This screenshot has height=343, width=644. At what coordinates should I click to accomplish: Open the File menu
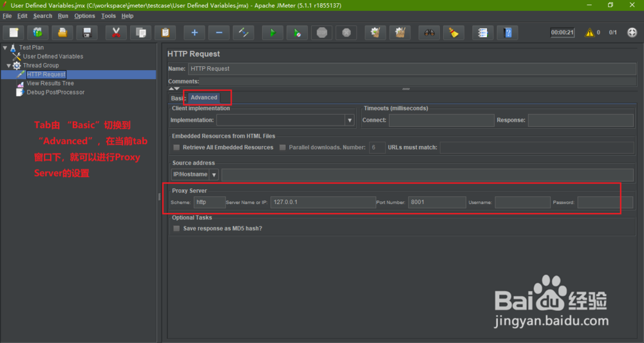tap(7, 16)
